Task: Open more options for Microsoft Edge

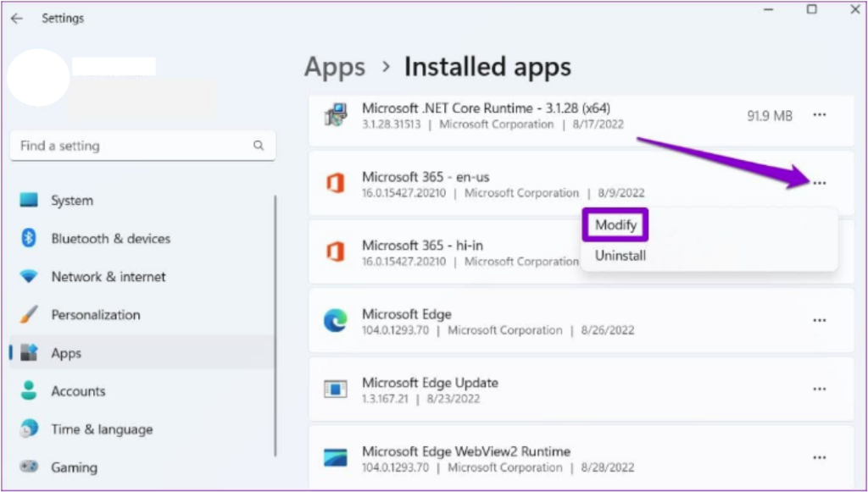Action: click(820, 321)
